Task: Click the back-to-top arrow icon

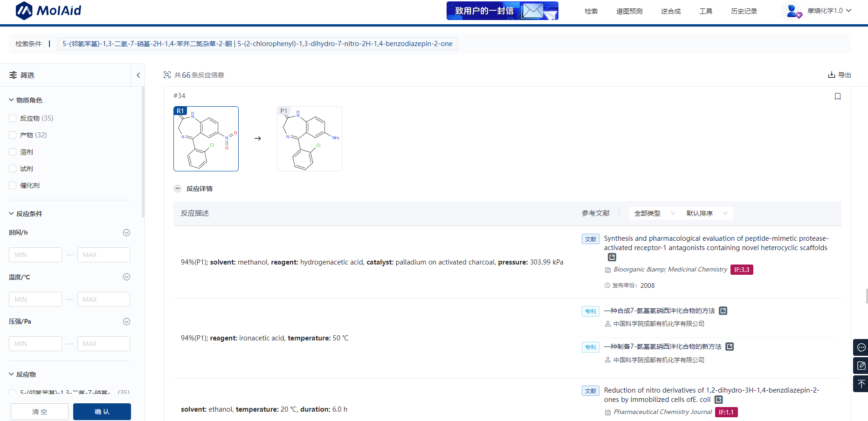Action: pyautogui.click(x=861, y=384)
